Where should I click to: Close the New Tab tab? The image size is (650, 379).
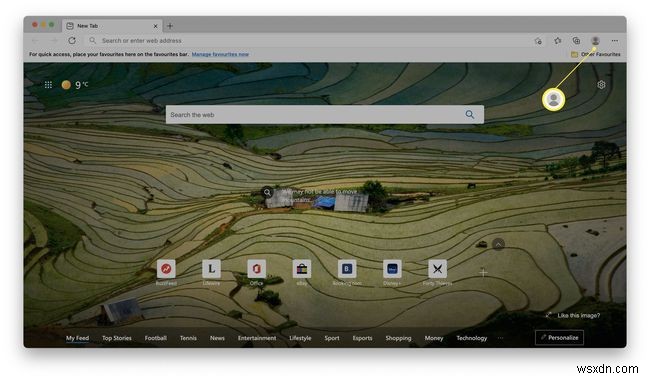coord(155,26)
